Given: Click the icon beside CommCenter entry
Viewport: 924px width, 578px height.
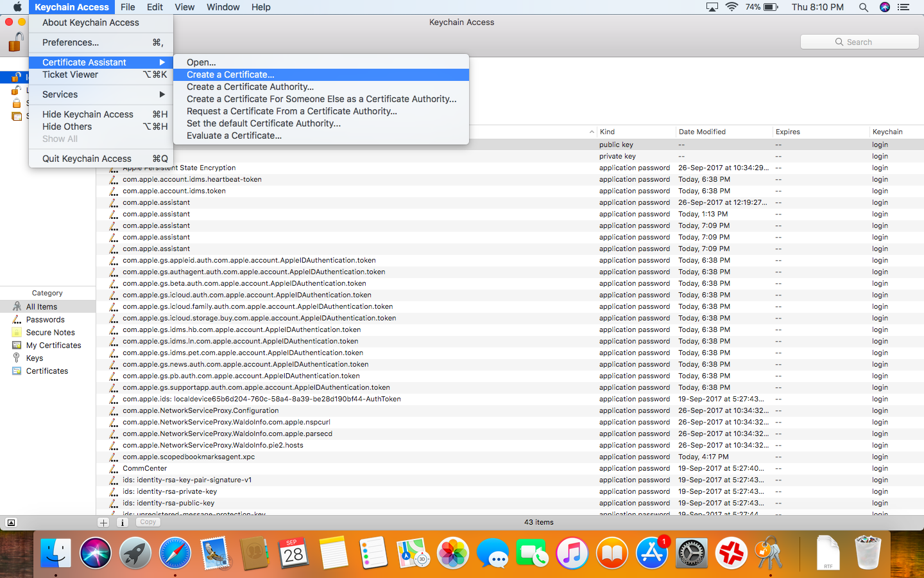Looking at the screenshot, I should point(114,469).
